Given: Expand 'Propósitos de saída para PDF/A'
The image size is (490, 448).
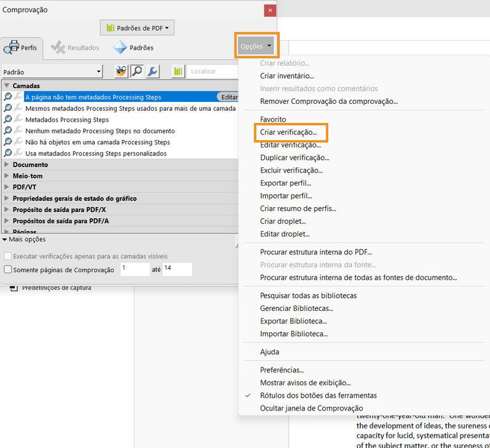Looking at the screenshot, I should click(x=7, y=221).
